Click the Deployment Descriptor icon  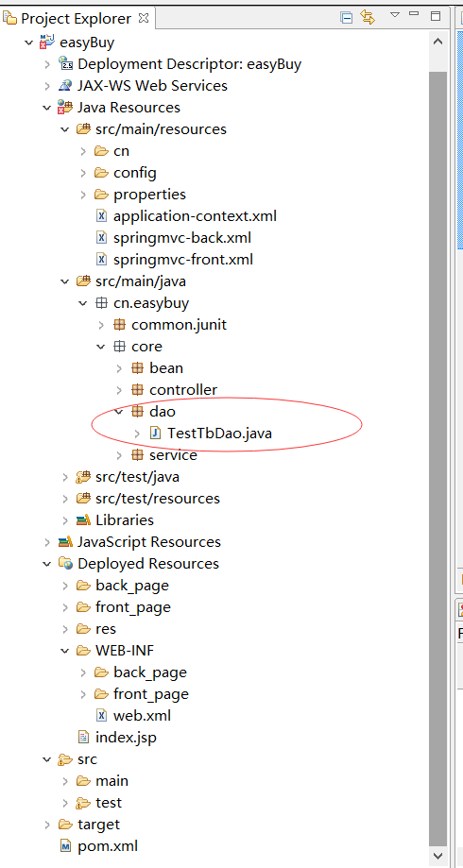(65, 64)
